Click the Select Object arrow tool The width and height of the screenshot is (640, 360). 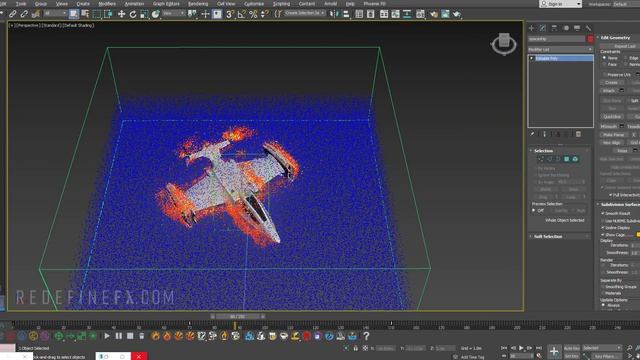point(74,14)
